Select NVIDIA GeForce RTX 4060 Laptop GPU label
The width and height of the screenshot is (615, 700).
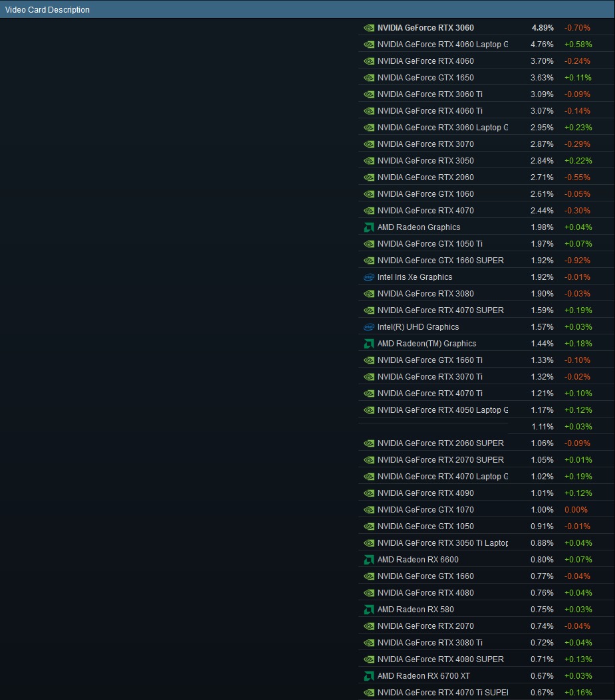tap(443, 44)
